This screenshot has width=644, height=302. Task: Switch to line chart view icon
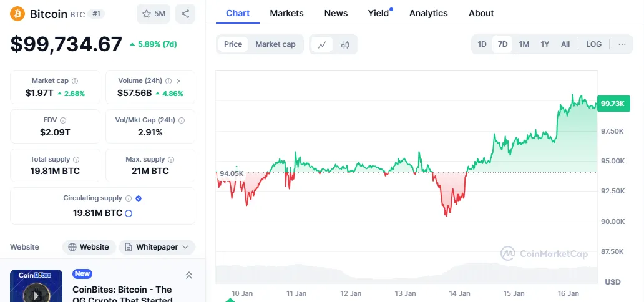point(322,44)
